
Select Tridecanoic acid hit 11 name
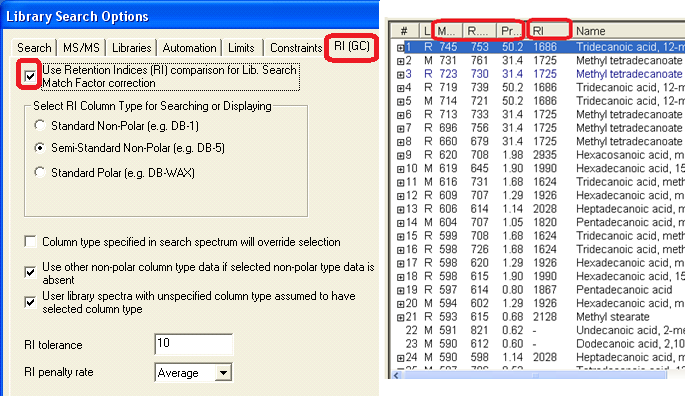pos(630,182)
